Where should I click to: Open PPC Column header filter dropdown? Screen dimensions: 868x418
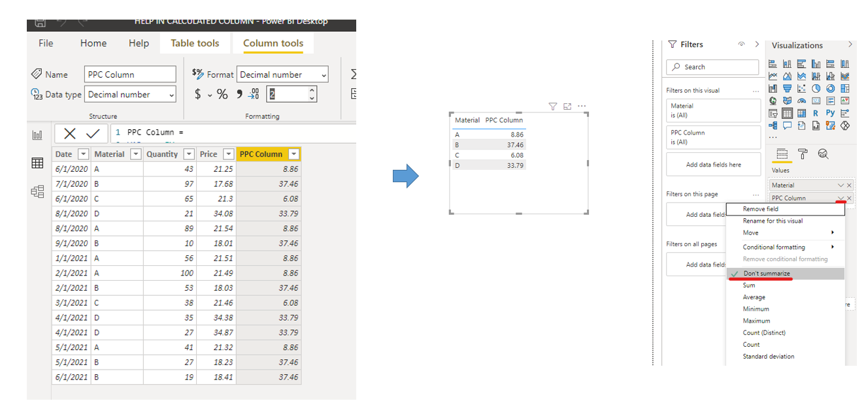[x=293, y=155]
